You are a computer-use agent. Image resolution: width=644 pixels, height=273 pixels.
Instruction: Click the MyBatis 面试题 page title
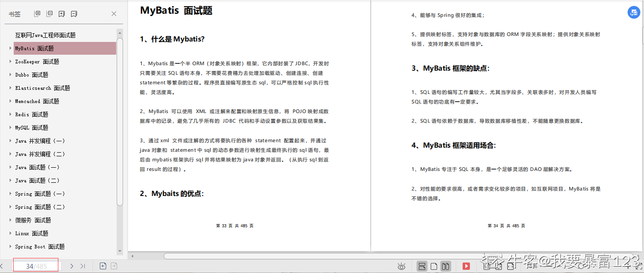tap(176, 10)
